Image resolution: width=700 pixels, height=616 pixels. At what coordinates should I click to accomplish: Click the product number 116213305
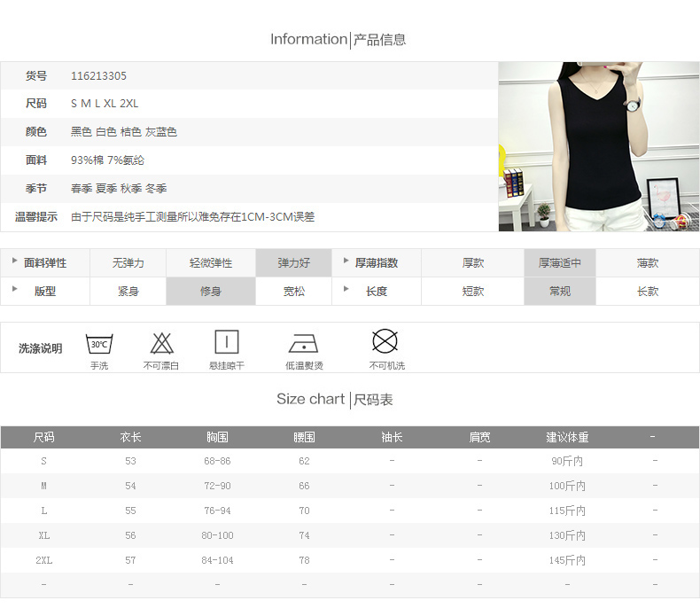coord(98,76)
